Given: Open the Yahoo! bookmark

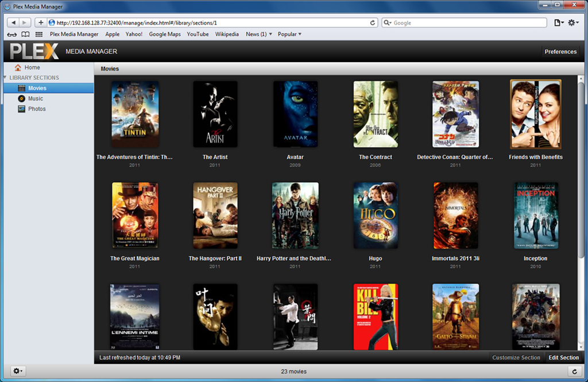Looking at the screenshot, I should pos(134,34).
